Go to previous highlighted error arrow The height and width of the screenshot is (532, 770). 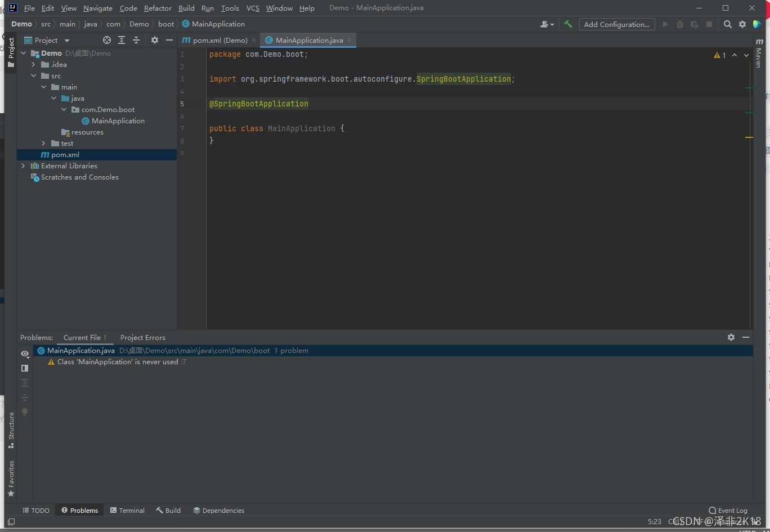pyautogui.click(x=735, y=55)
